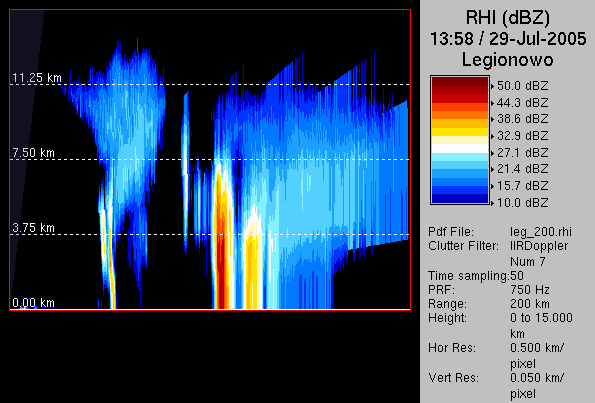Screen dimensions: 595x403
Task: Click the 750 Hz value
Action: [x=530, y=290]
